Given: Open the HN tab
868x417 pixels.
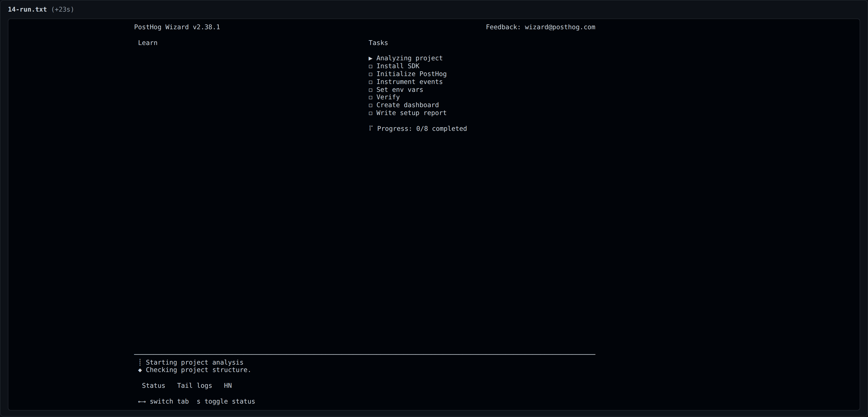Looking at the screenshot, I should 228,386.
